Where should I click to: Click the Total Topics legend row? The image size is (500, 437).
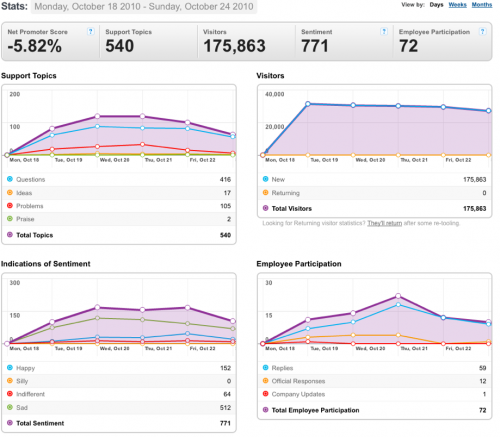(x=119, y=235)
